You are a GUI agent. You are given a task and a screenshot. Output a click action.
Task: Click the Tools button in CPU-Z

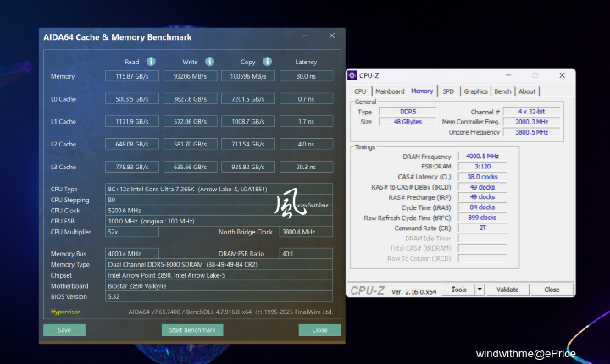pyautogui.click(x=458, y=290)
